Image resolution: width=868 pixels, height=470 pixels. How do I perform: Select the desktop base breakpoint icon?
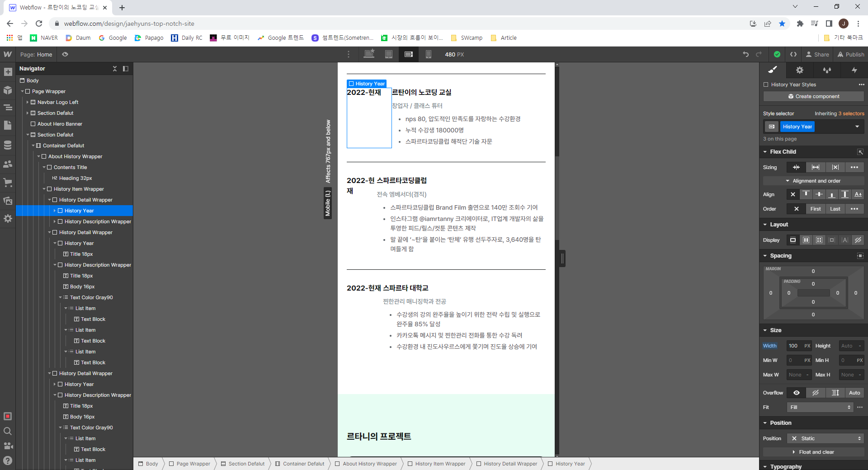pyautogui.click(x=369, y=54)
